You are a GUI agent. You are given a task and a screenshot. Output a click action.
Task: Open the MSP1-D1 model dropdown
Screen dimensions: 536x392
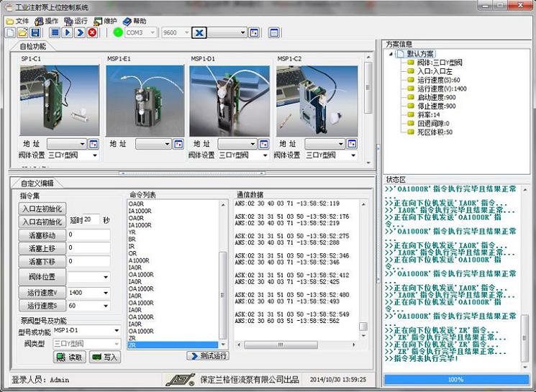coord(117,331)
